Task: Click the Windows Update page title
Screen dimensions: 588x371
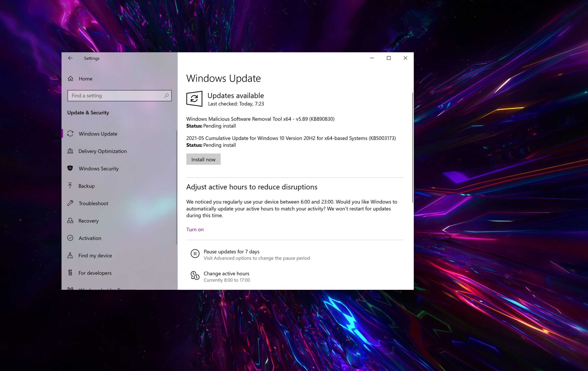Action: click(x=223, y=78)
